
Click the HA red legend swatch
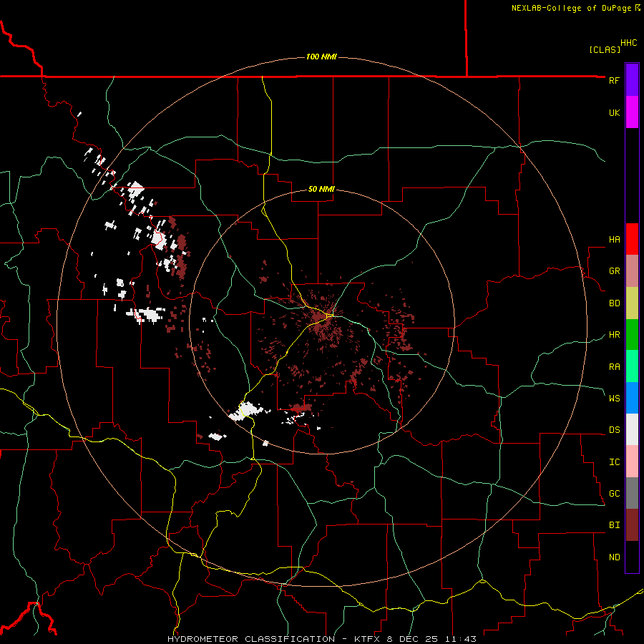[632, 239]
